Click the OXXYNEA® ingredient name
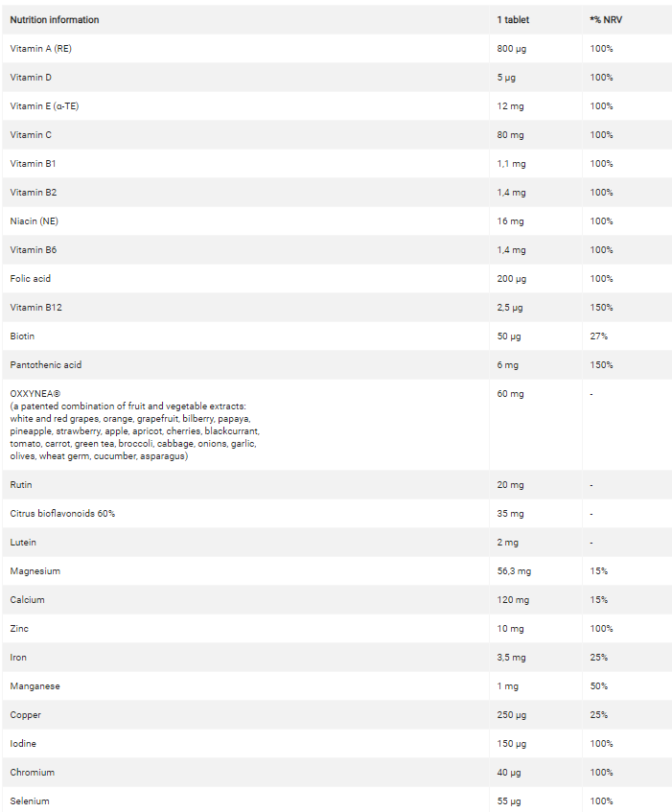672x812 pixels. point(35,394)
